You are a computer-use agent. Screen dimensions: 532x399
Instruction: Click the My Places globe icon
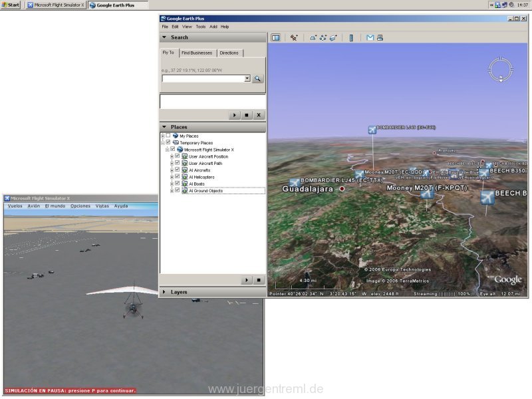[x=176, y=136]
